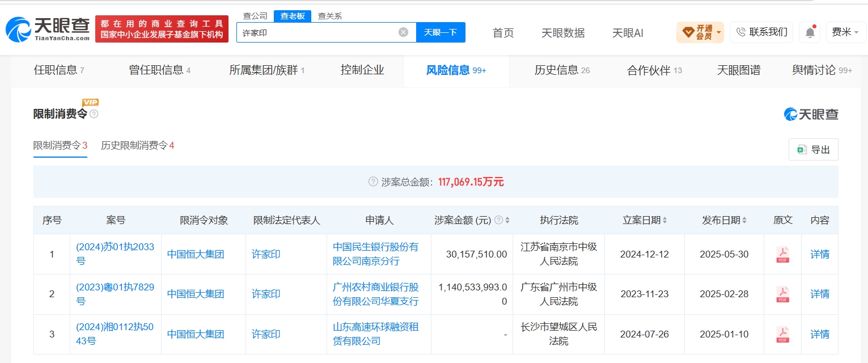Open PDF original for case 粤01执7829号
Screen dimensions: 868x363
pyautogui.click(x=782, y=294)
